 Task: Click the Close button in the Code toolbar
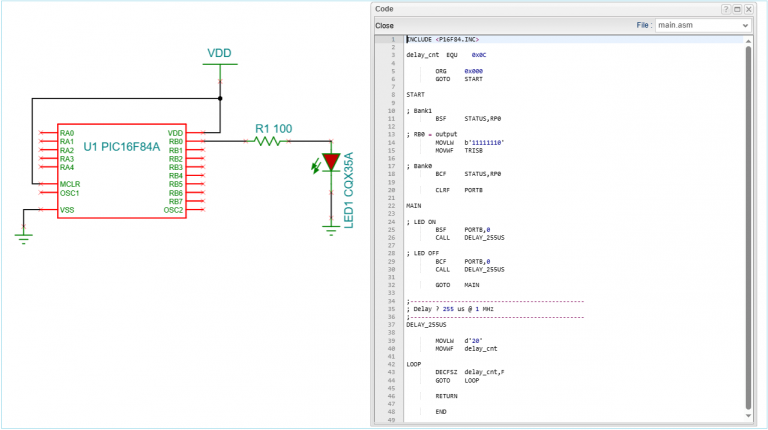pos(384,25)
